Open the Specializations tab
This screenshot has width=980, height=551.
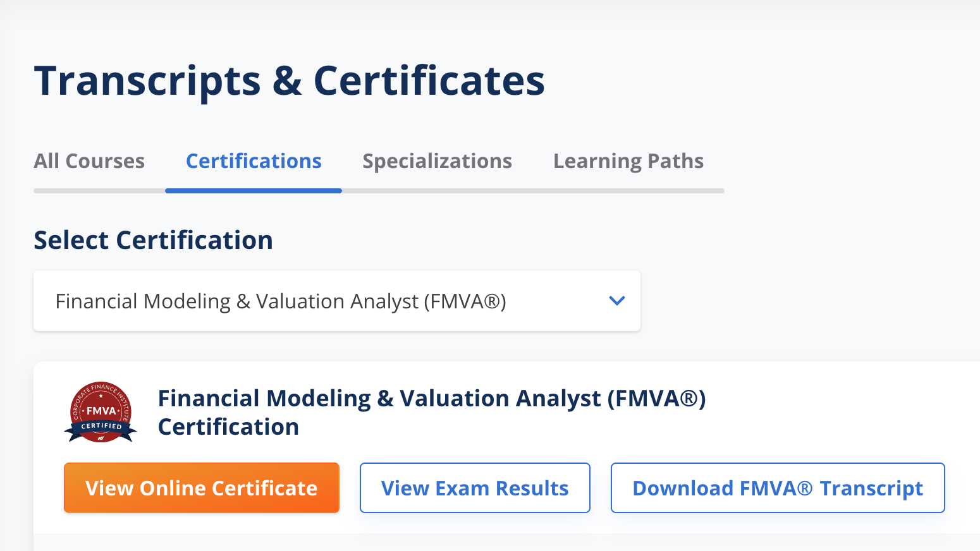click(437, 161)
